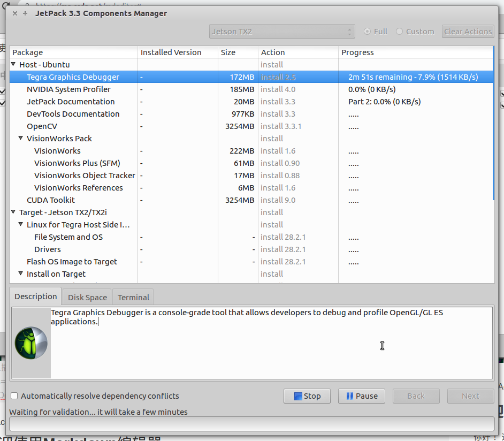This screenshot has width=504, height=441.
Task: Click the Stop button
Action: [307, 396]
